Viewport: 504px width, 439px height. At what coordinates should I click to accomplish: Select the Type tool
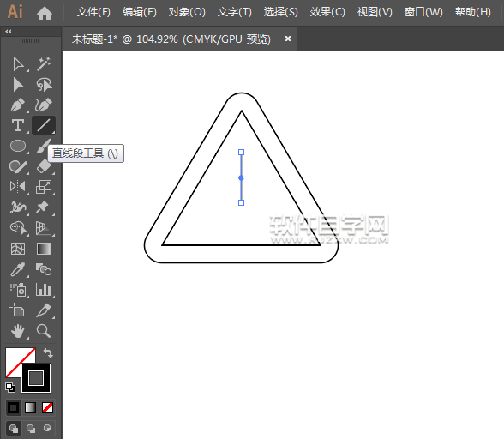(18, 125)
